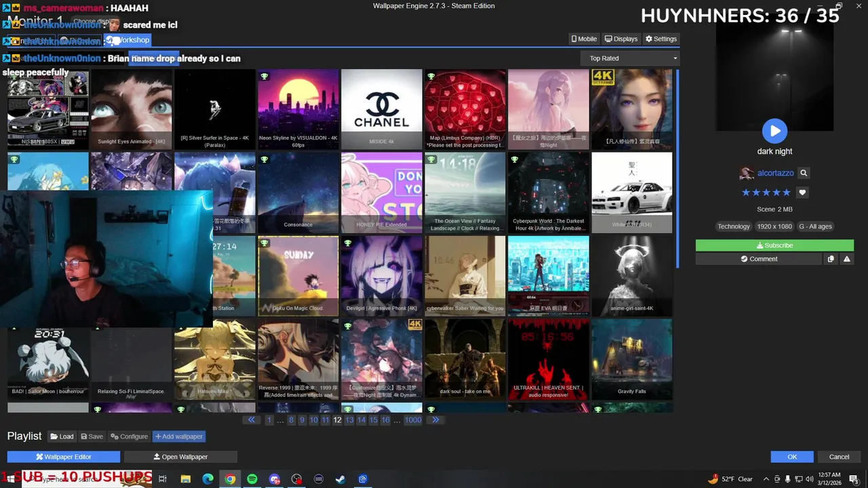868x488 pixels.
Task: Open the Settings tab
Action: (x=661, y=39)
